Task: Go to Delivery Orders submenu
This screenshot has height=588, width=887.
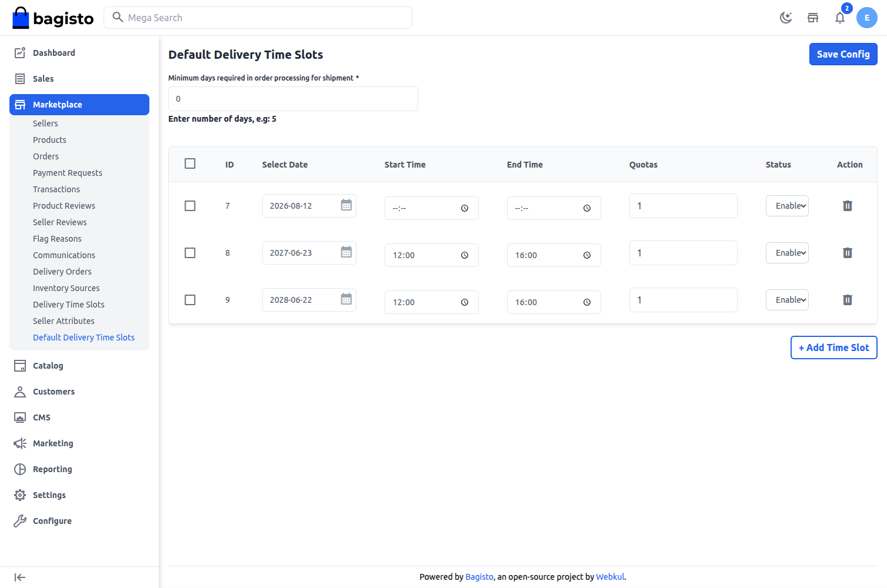Action: [62, 272]
